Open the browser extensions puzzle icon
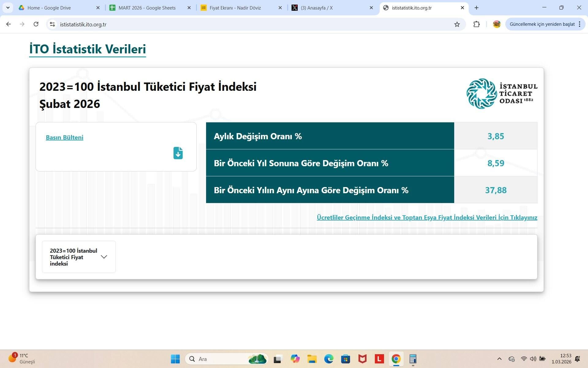 [x=477, y=24]
